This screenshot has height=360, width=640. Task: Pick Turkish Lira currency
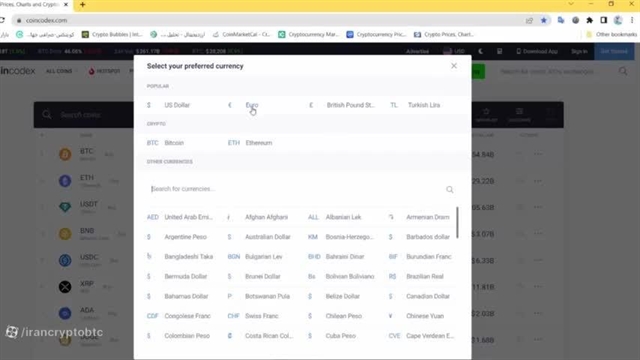pyautogui.click(x=424, y=105)
